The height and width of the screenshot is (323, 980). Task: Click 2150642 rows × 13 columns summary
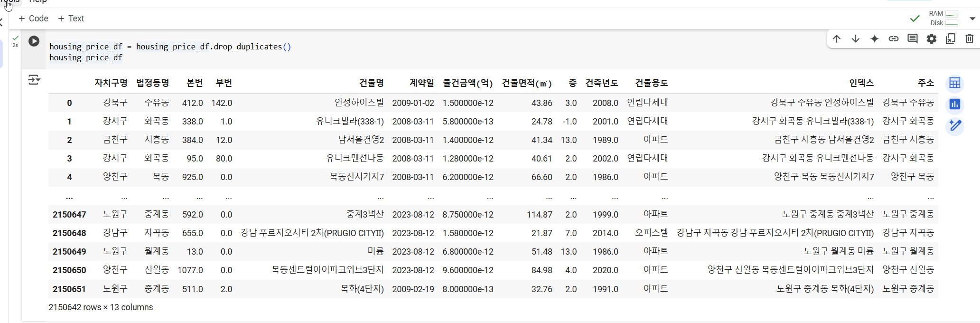click(x=101, y=307)
